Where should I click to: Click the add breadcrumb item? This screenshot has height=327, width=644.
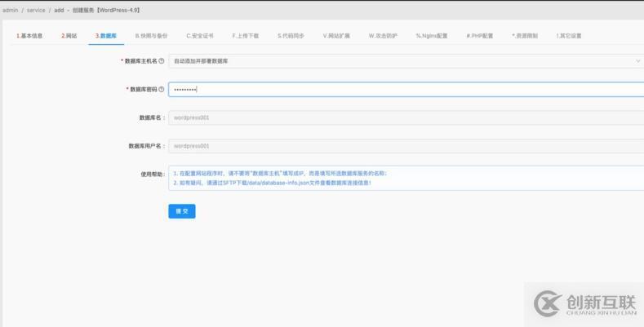(59, 11)
